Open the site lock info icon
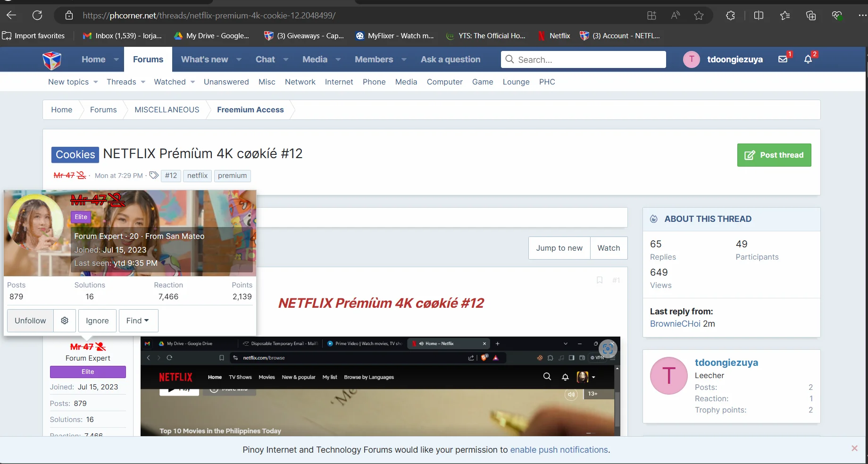Image resolution: width=868 pixels, height=464 pixels. tap(69, 16)
